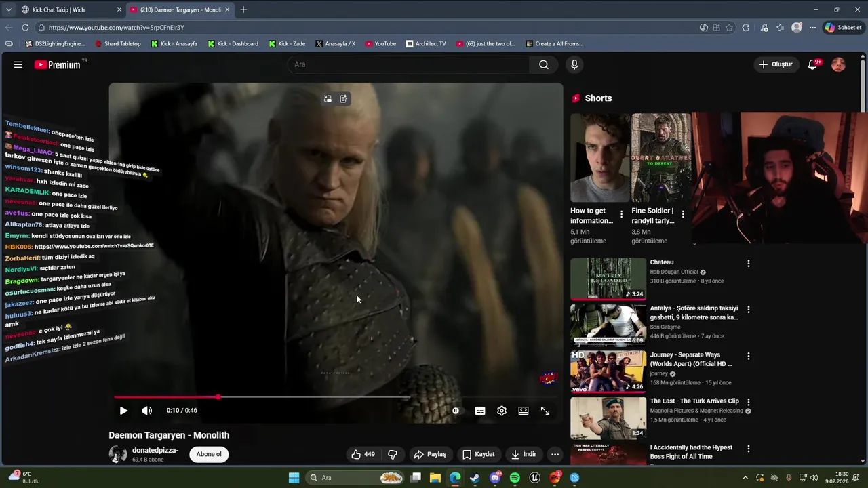Dislike the video with the thumbs-down button

392,454
